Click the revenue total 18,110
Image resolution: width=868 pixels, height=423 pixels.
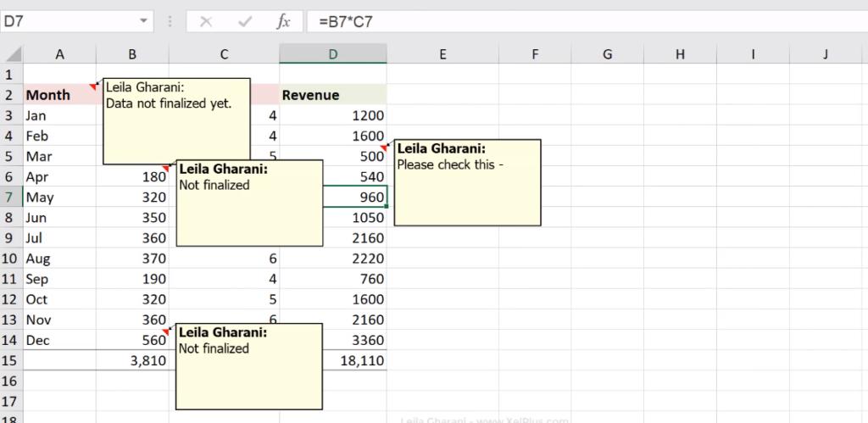pyautogui.click(x=354, y=360)
